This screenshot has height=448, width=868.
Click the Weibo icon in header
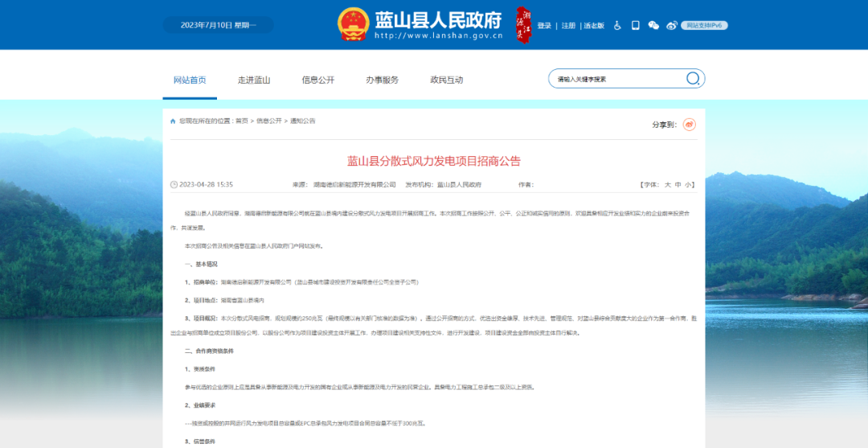click(x=672, y=26)
